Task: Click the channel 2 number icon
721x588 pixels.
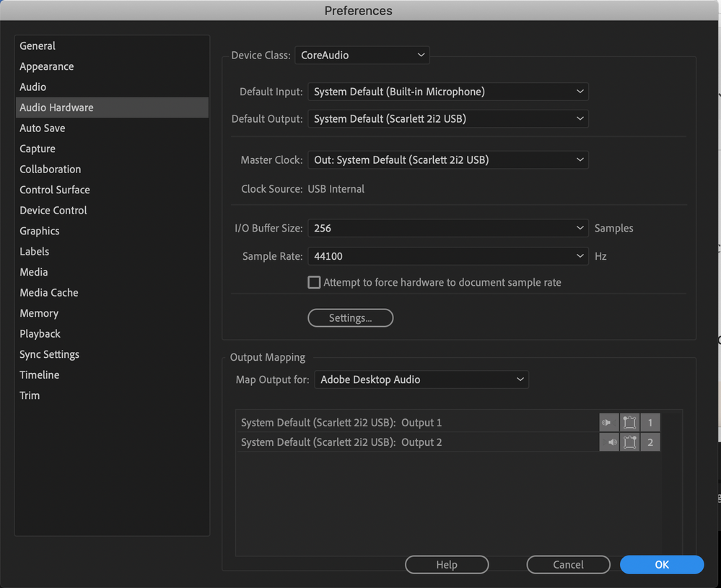Action: [650, 442]
